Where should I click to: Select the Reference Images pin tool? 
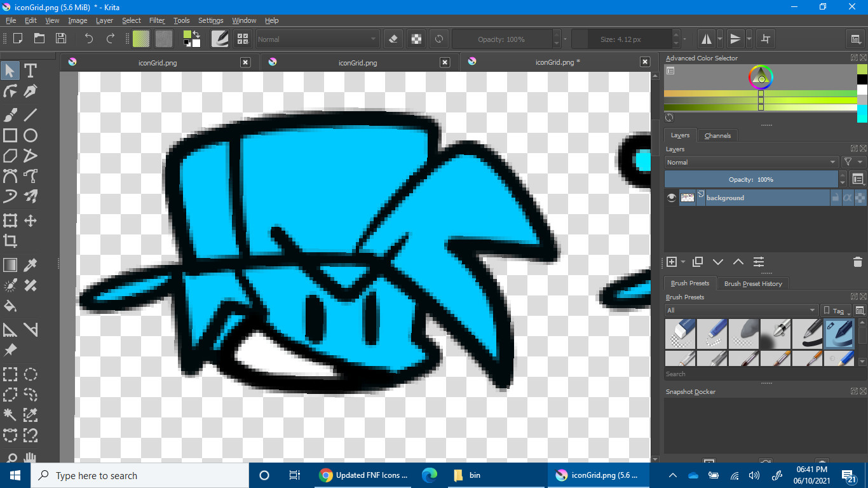10,349
